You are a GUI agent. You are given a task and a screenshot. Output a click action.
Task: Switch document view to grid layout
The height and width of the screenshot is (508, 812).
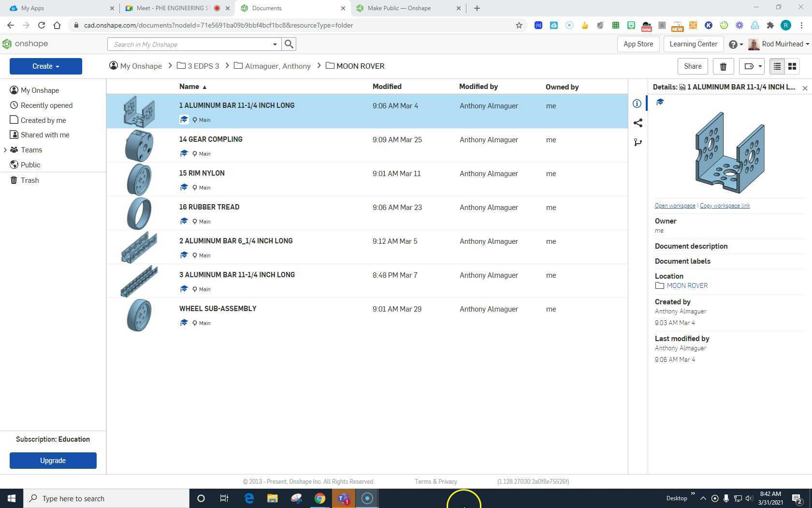(x=792, y=66)
